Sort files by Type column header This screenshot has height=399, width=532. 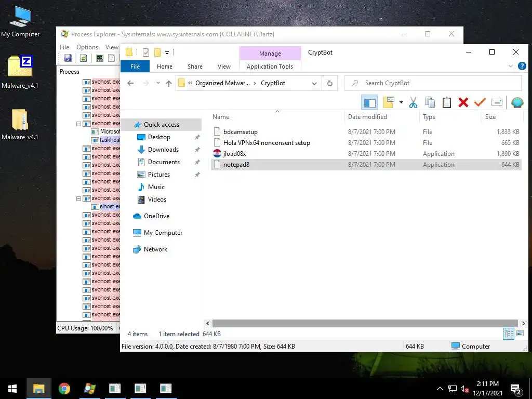coord(450,117)
